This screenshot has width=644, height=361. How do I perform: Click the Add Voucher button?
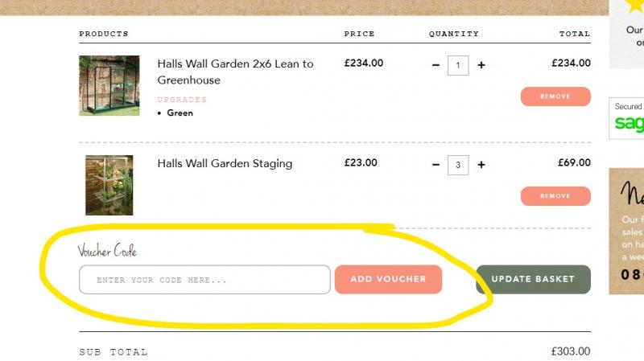pyautogui.click(x=388, y=279)
